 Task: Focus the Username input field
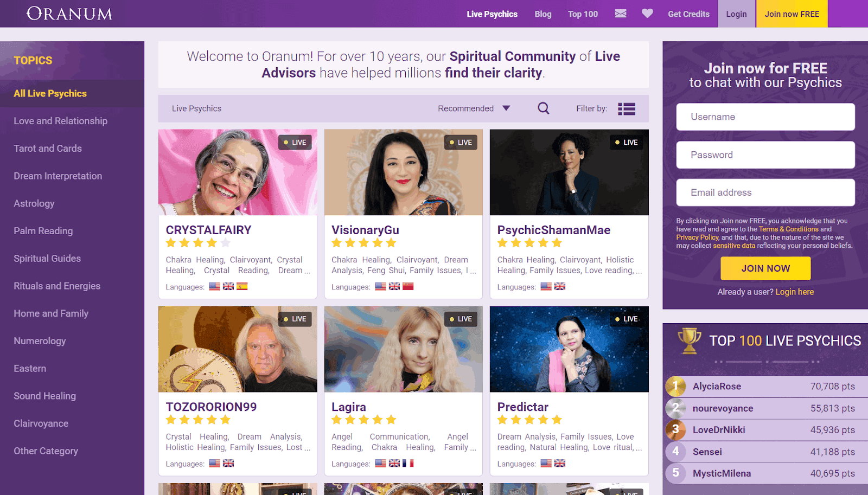point(765,117)
